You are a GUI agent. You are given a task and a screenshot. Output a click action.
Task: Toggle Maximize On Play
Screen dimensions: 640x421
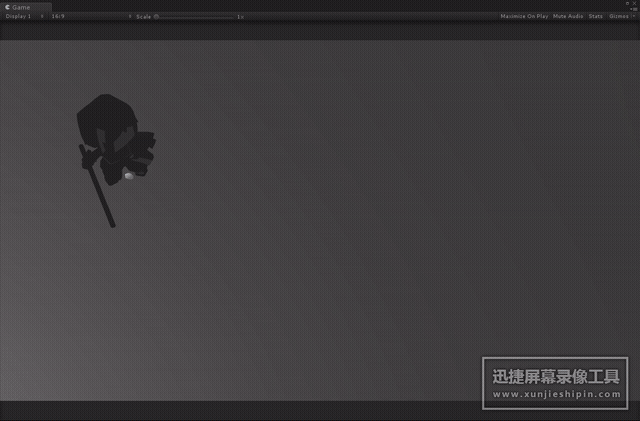[524, 16]
